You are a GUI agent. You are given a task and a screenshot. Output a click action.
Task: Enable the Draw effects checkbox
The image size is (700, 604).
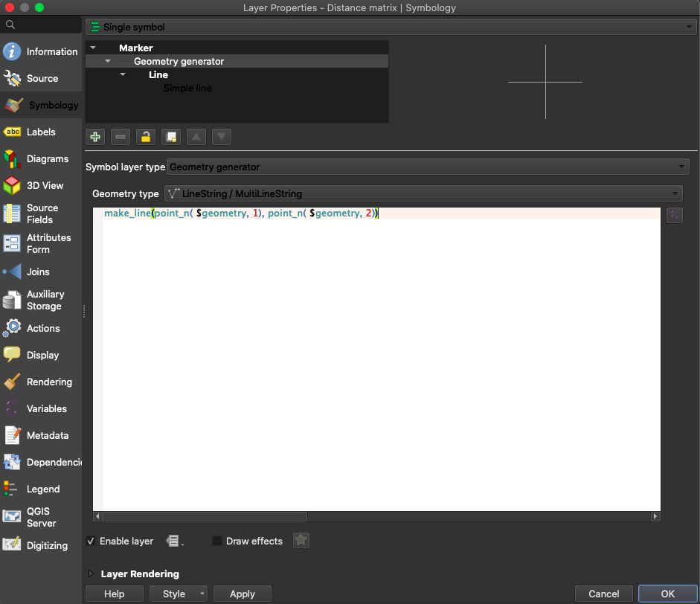pyautogui.click(x=217, y=541)
